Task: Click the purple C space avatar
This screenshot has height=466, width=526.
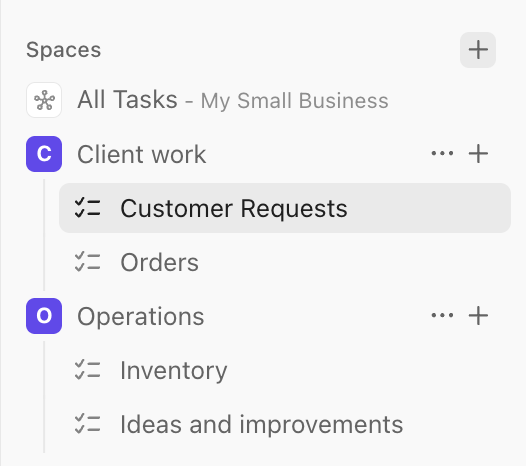Action: click(x=44, y=154)
